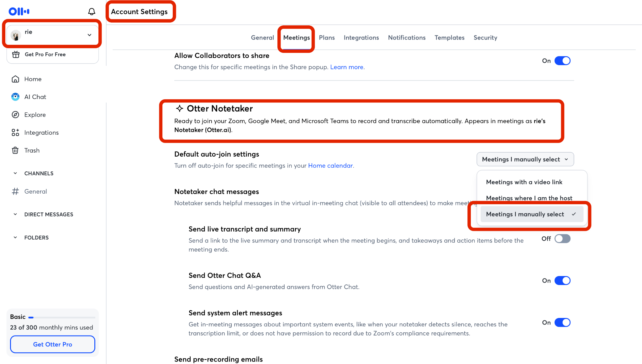Open the auto-join settings dropdown
The width and height of the screenshot is (642, 364).
[525, 159]
